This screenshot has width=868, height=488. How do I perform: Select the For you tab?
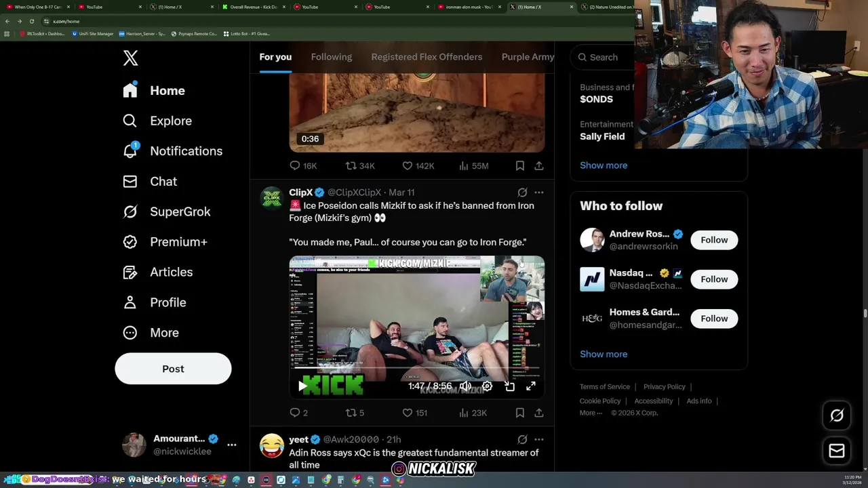[x=275, y=57]
